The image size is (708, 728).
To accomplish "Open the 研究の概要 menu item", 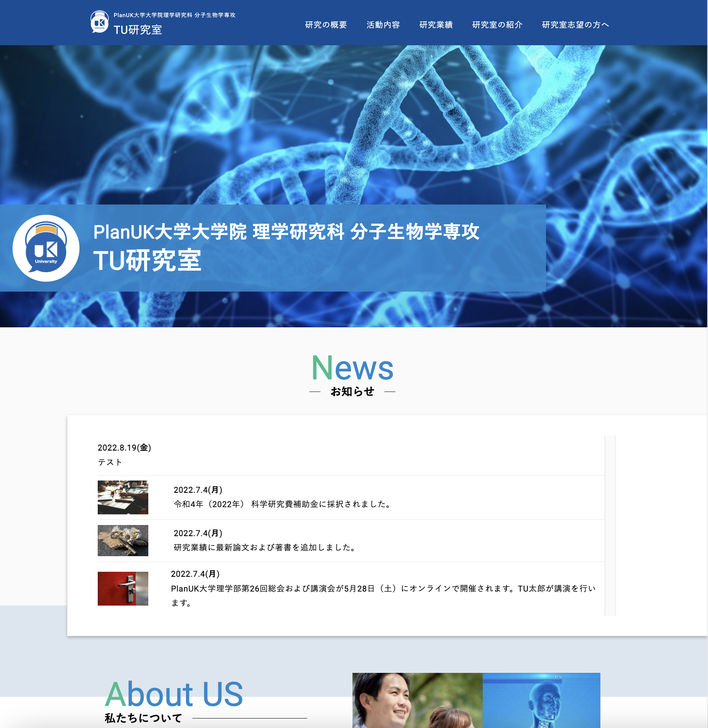I will [326, 25].
